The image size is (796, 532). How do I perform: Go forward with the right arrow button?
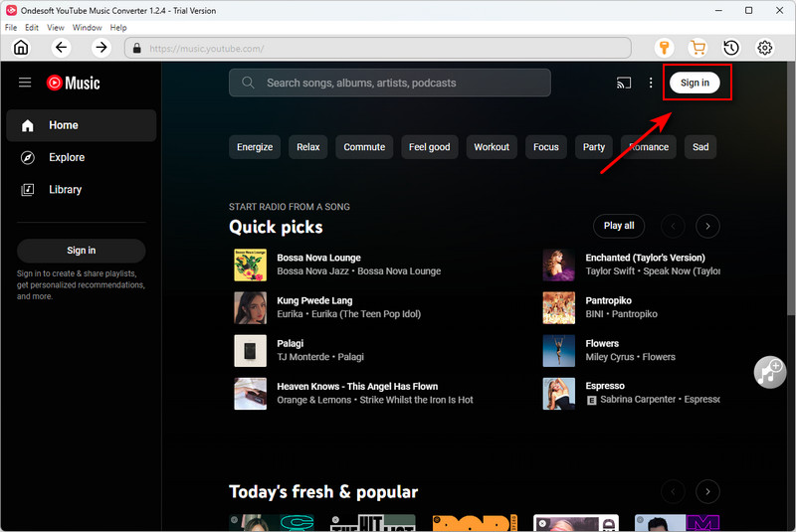coord(101,48)
